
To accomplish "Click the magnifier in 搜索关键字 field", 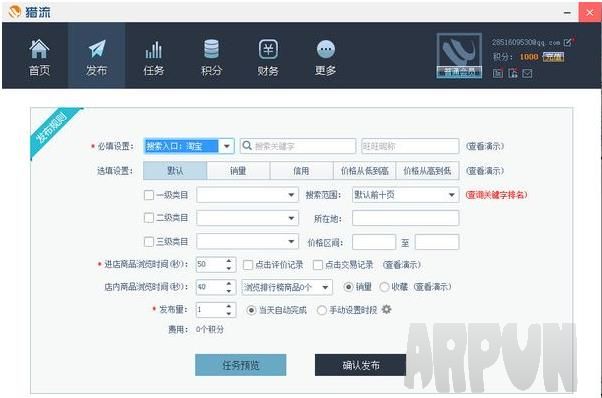I will tap(247, 145).
